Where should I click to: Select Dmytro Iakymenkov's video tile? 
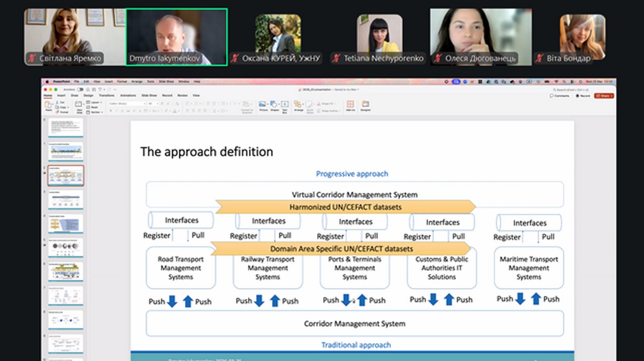[x=177, y=37]
